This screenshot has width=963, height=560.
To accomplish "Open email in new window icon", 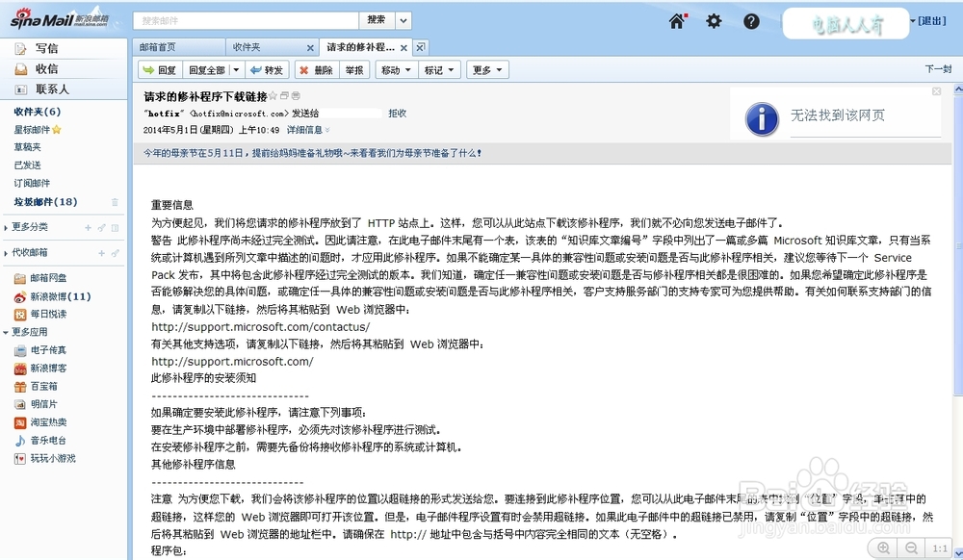I will [x=284, y=95].
